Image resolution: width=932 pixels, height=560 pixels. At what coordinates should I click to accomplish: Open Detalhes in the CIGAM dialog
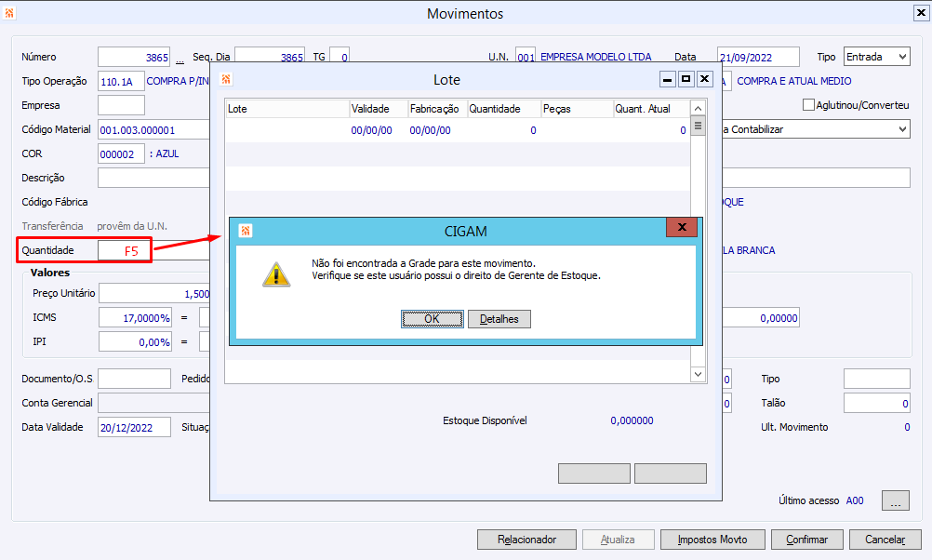[x=499, y=319]
